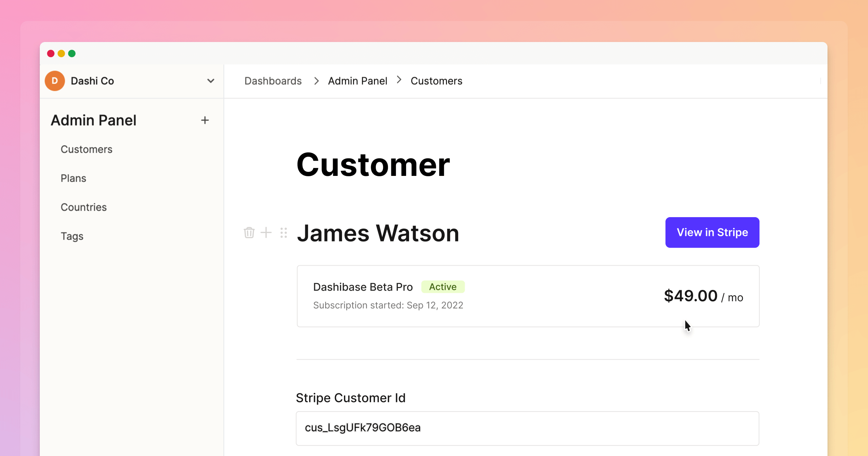Select the Tags sidebar menu item
This screenshot has height=456, width=868.
(72, 236)
